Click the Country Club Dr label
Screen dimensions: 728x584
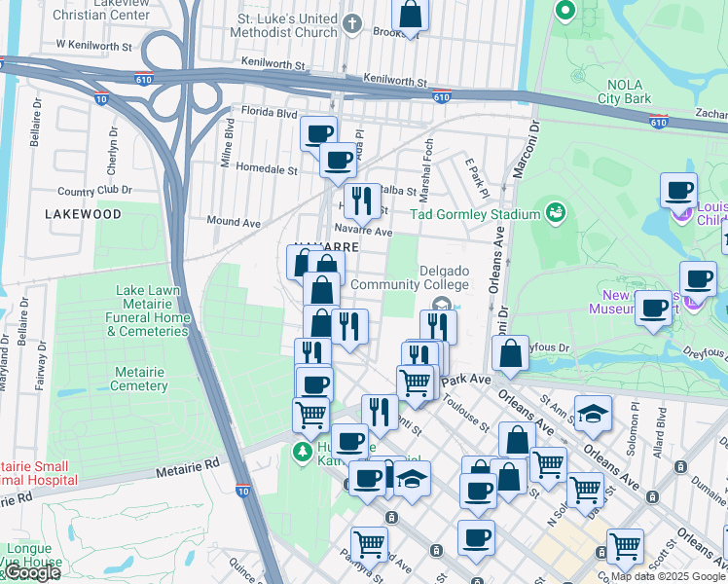pos(94,191)
